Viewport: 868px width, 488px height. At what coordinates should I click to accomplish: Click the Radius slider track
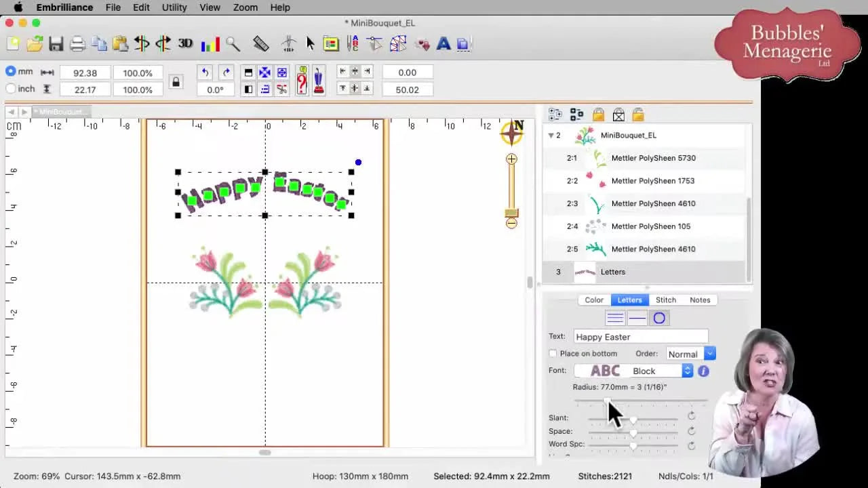pos(640,401)
